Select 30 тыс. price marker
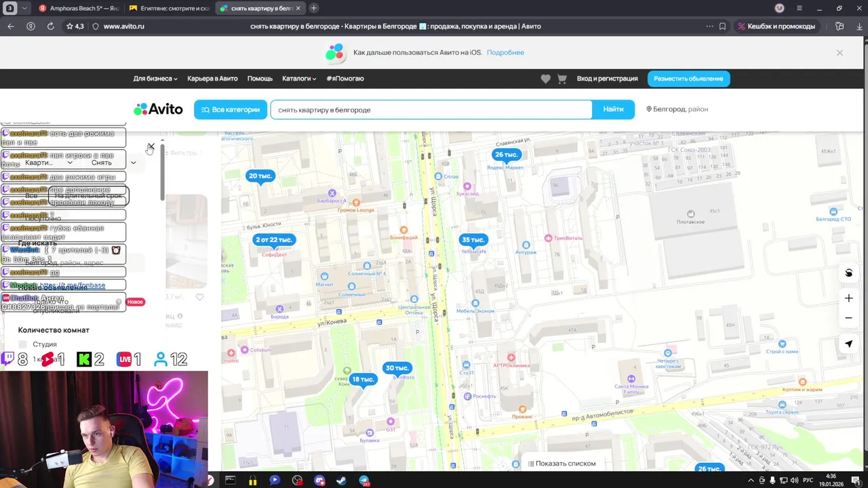Viewport: 868px width, 488px height. point(397,368)
